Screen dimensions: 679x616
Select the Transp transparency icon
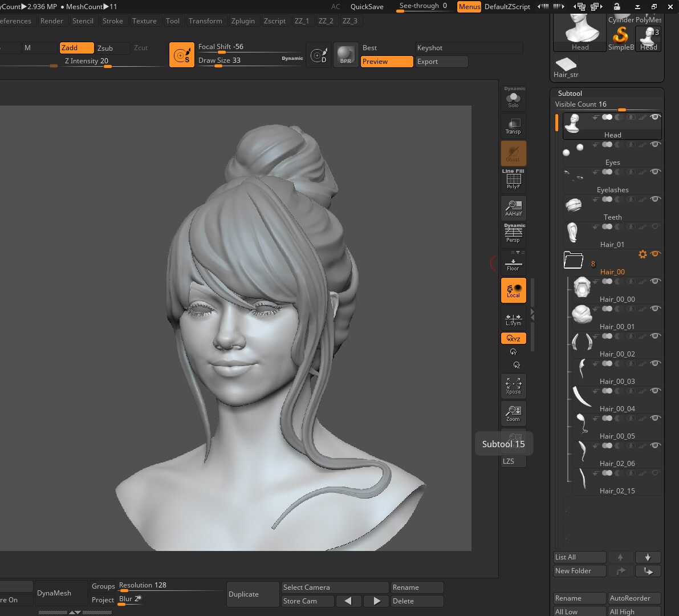click(x=513, y=125)
